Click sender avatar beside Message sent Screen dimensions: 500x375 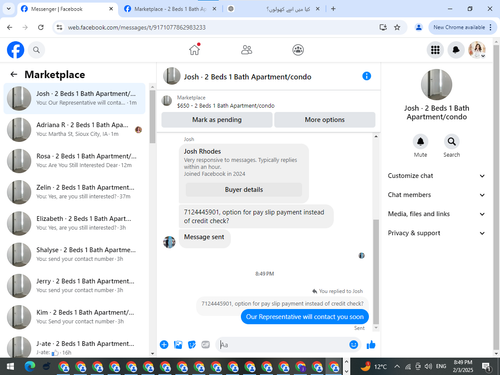pyautogui.click(x=169, y=242)
